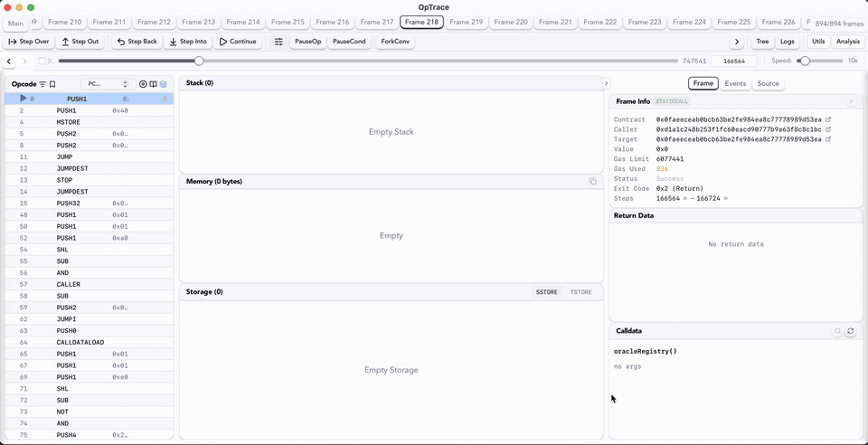This screenshot has height=445, width=868.
Task: Switch to the Events tab
Action: tap(735, 83)
